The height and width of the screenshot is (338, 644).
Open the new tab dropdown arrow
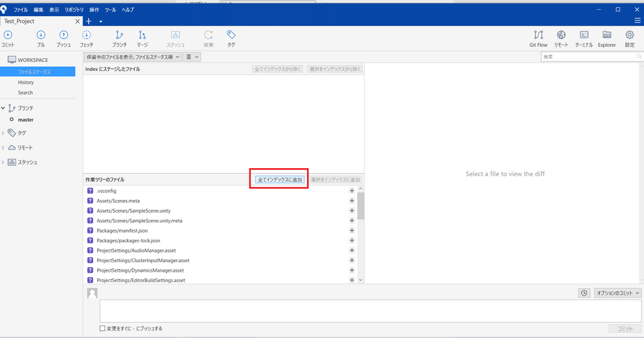pos(101,21)
